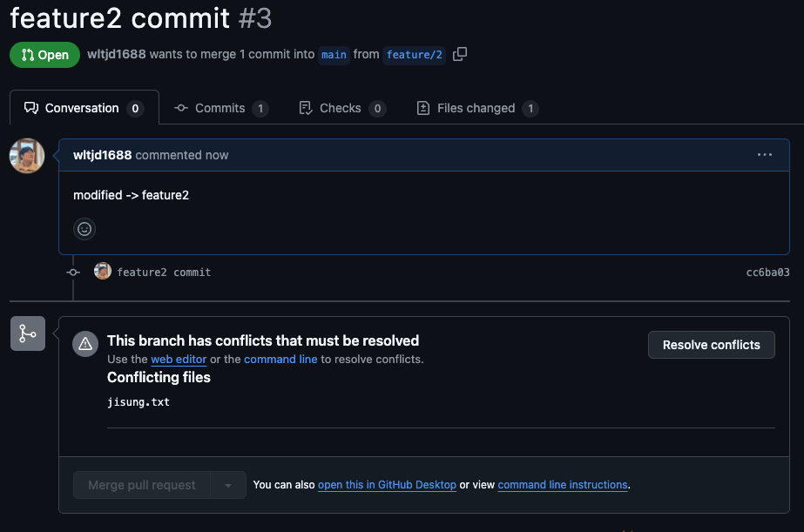Open the Checks tab

[342, 108]
